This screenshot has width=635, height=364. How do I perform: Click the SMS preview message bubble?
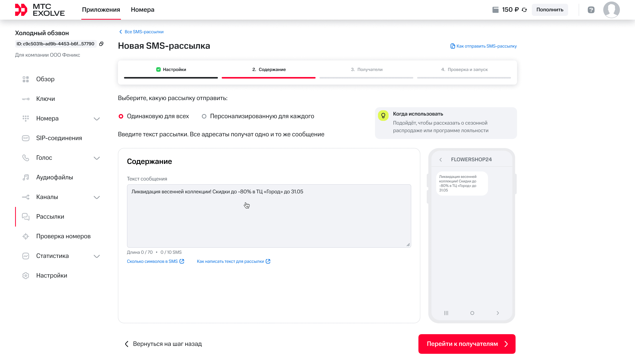(462, 184)
